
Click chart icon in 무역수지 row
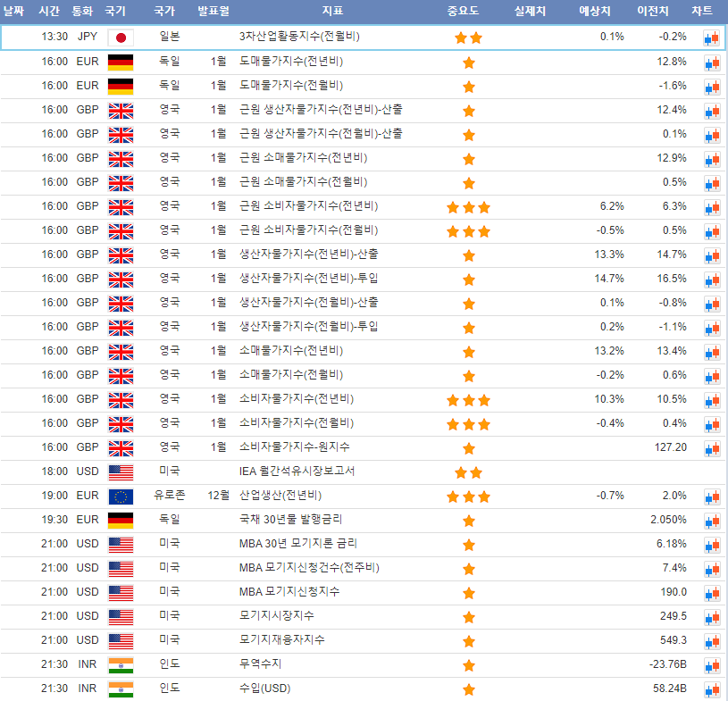[x=711, y=665]
